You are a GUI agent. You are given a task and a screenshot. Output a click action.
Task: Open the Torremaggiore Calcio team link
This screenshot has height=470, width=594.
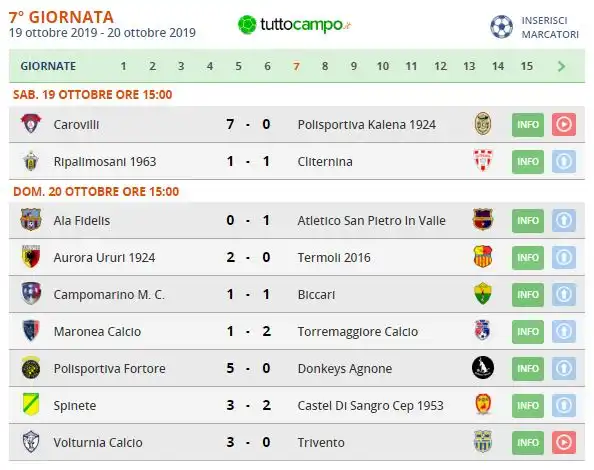(358, 332)
